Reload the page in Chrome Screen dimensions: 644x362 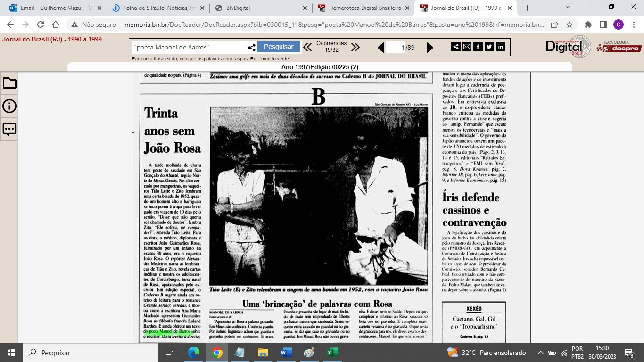pos(41,25)
